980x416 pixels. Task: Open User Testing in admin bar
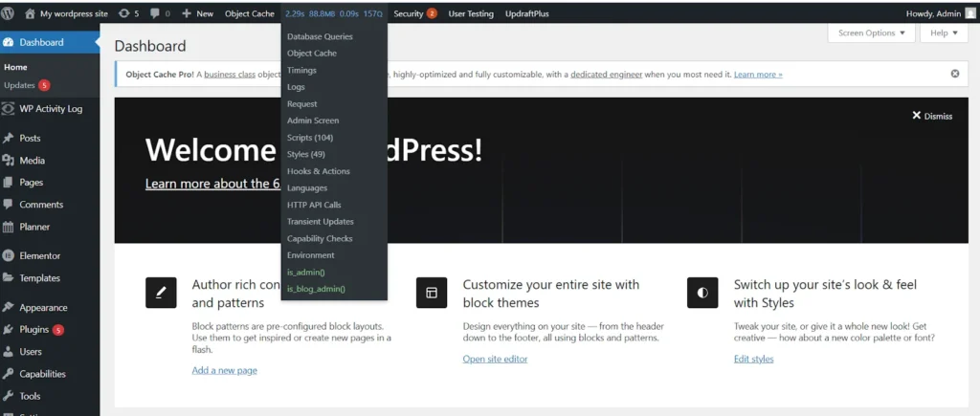[x=471, y=13]
